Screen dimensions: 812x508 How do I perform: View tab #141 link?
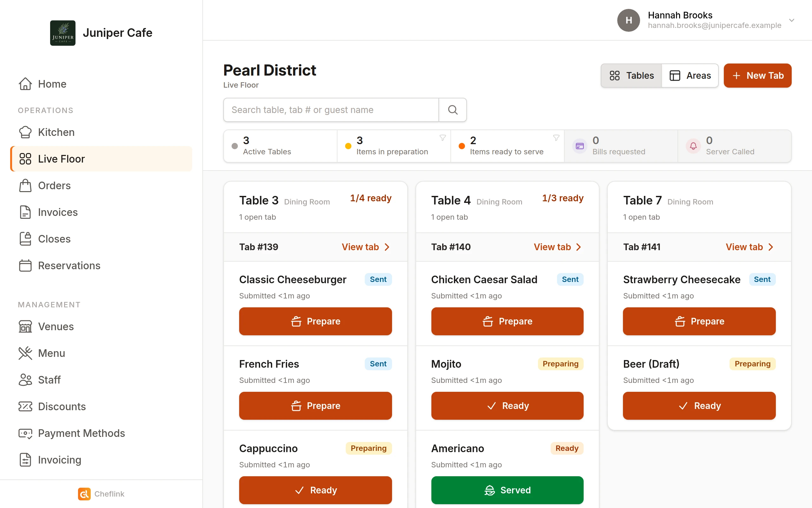[750, 247]
